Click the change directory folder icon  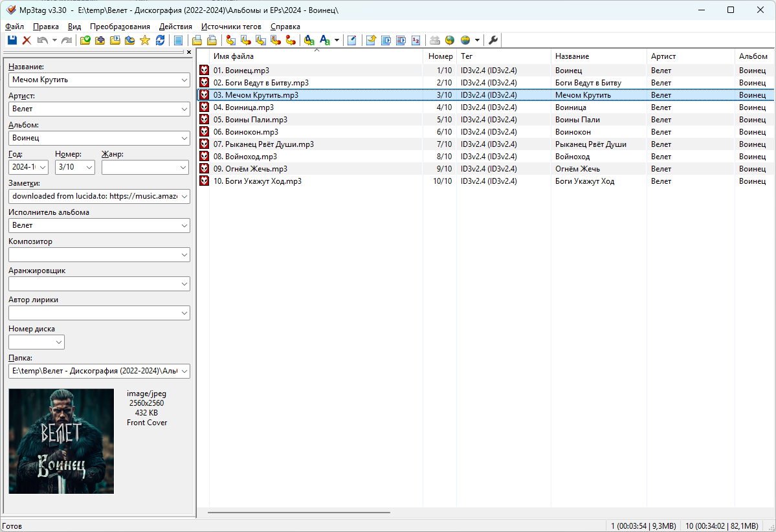click(85, 41)
